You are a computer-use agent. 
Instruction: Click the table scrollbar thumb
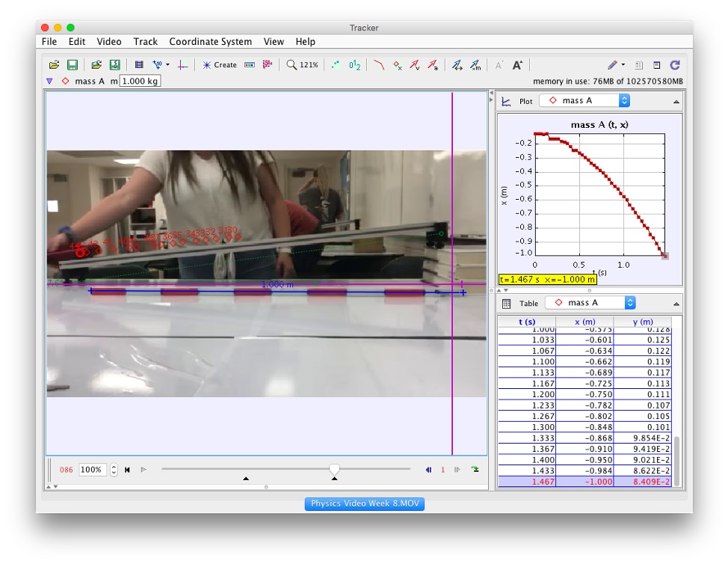[x=677, y=460]
